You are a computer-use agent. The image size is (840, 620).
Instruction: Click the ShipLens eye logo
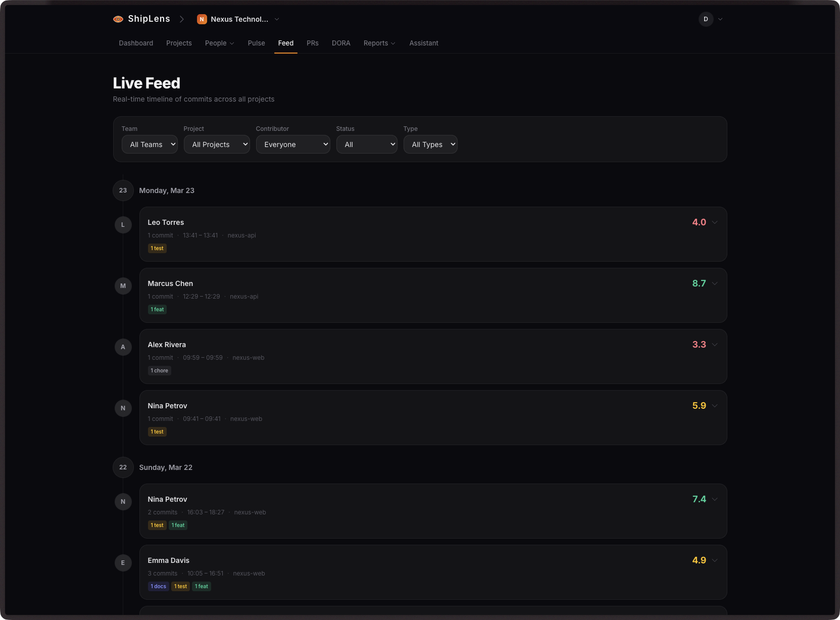(118, 19)
